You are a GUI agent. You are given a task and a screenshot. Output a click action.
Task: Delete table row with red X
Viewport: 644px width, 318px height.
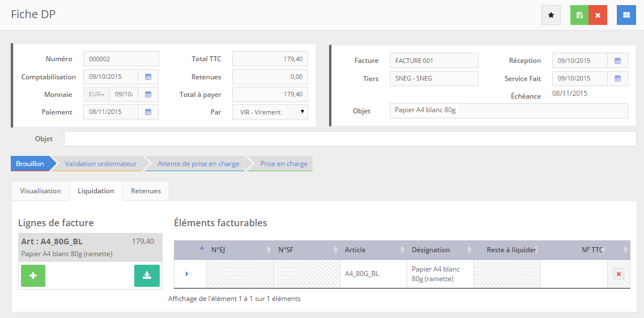(x=619, y=274)
